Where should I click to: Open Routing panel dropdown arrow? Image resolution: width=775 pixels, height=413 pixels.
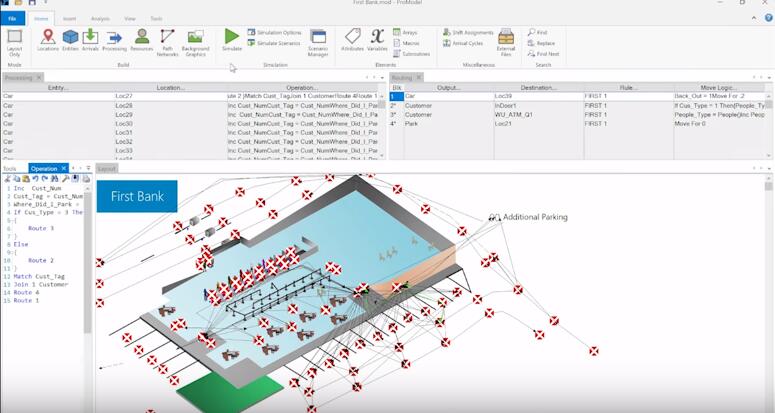[x=769, y=78]
